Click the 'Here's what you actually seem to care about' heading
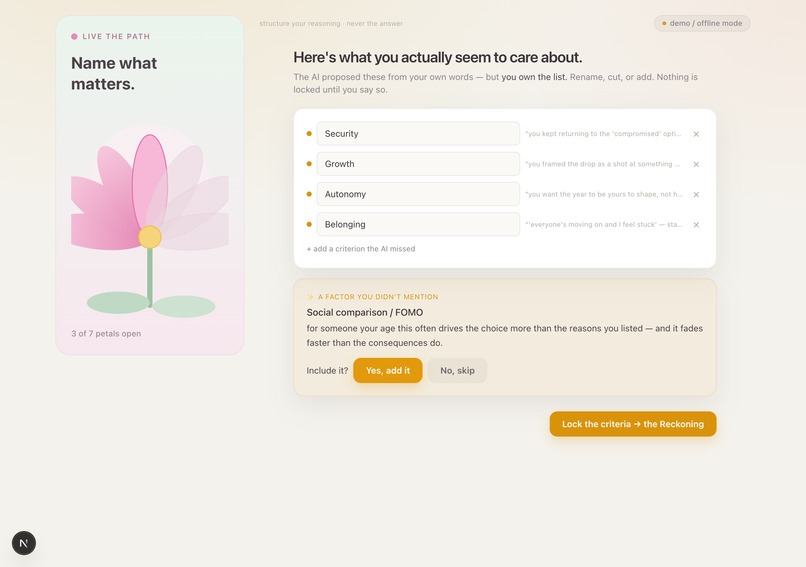 (438, 57)
